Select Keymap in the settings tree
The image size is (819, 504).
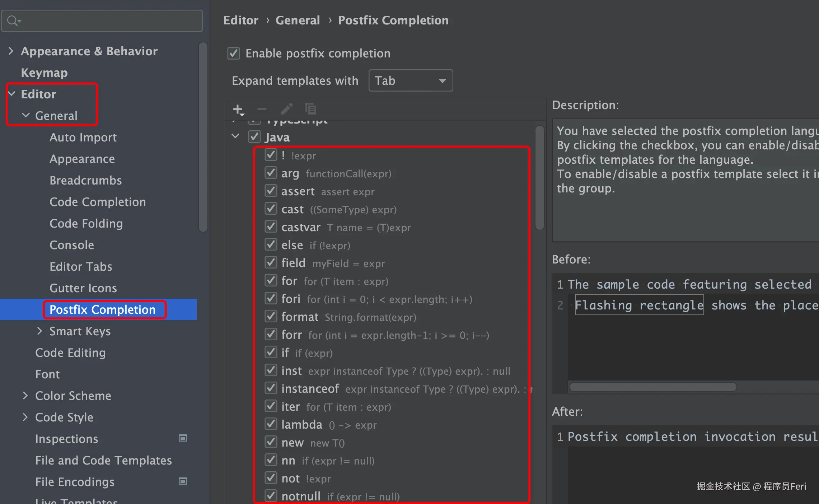point(44,73)
